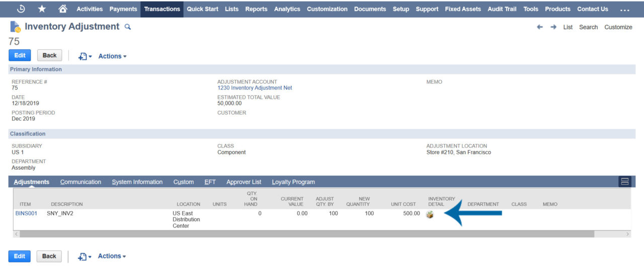
Task: Open the Reports menu
Action: tap(257, 9)
